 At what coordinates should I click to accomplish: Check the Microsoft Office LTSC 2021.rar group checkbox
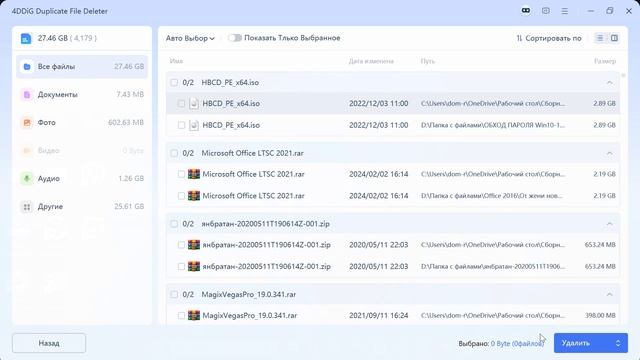coord(174,153)
